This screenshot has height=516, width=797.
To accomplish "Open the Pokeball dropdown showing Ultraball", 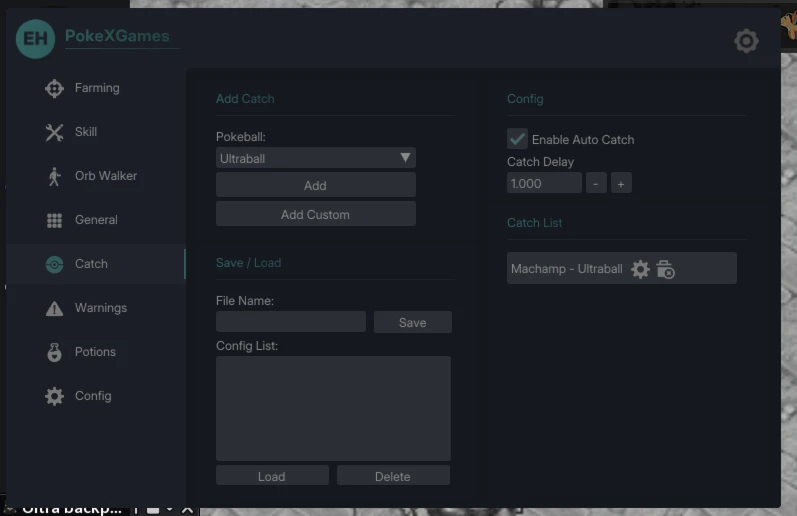I will point(316,158).
